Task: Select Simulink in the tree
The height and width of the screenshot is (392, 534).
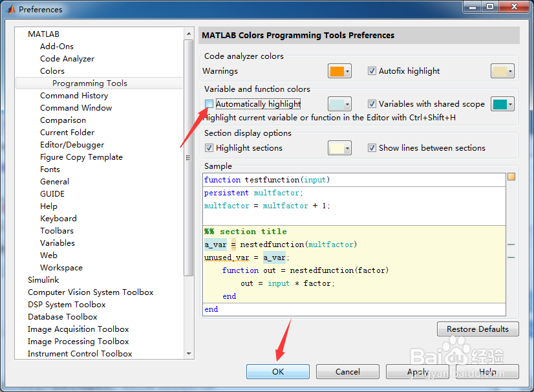Action: 43,280
